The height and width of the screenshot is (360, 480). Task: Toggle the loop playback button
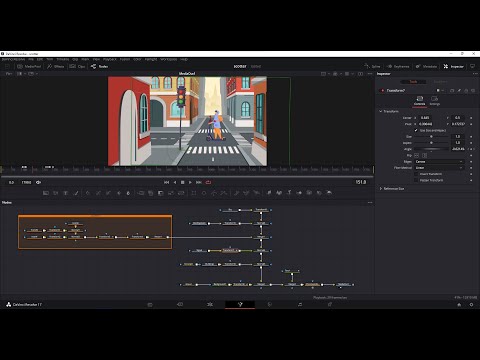click(208, 182)
